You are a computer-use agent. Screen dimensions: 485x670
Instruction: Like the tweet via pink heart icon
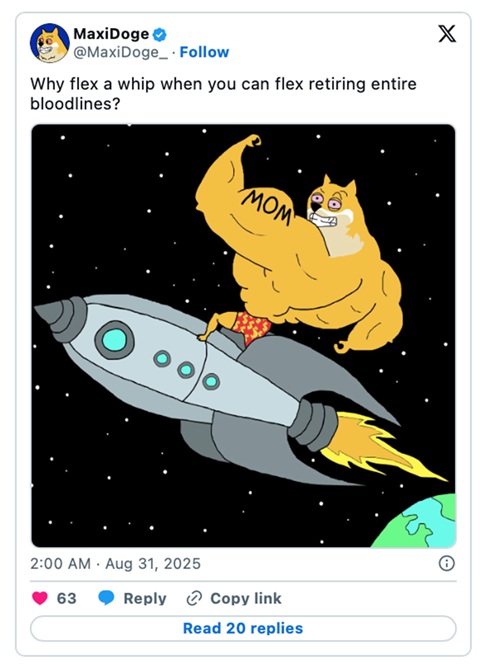click(x=40, y=598)
